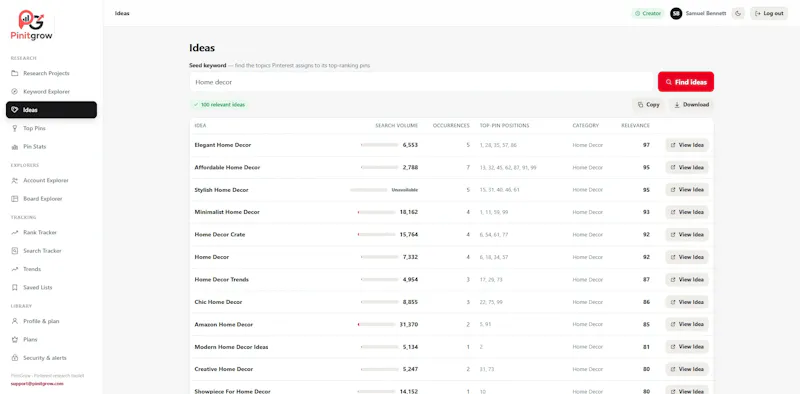Click the Category column header

(586, 126)
